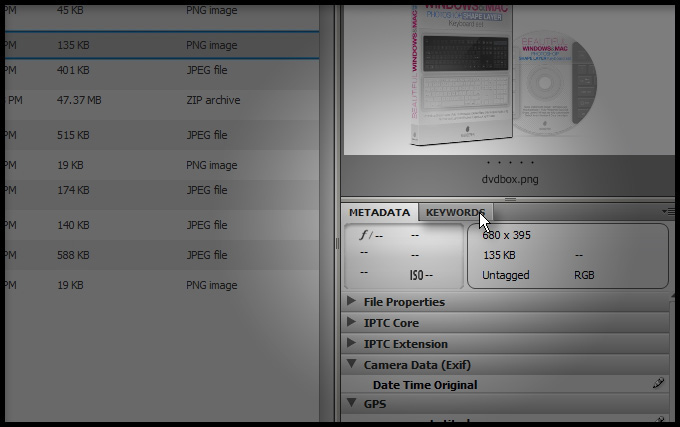
Task: Select the 47.37 MB ZIP archive row
Action: pos(160,101)
